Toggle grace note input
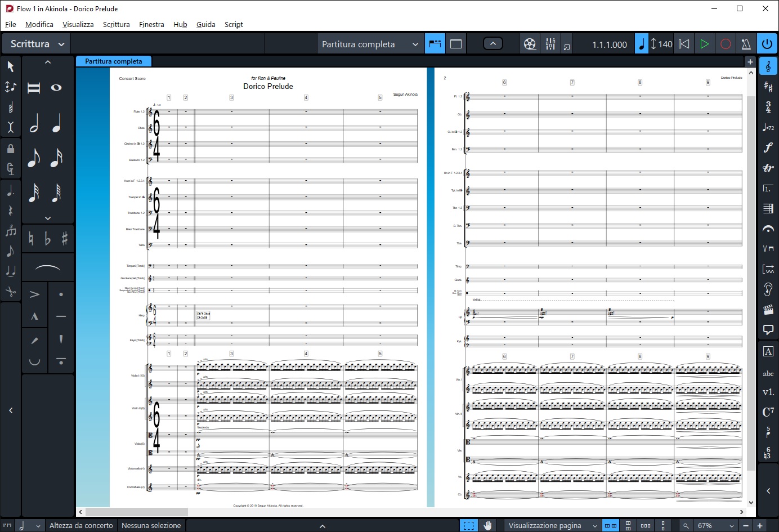The width and height of the screenshot is (779, 532). (x=10, y=251)
